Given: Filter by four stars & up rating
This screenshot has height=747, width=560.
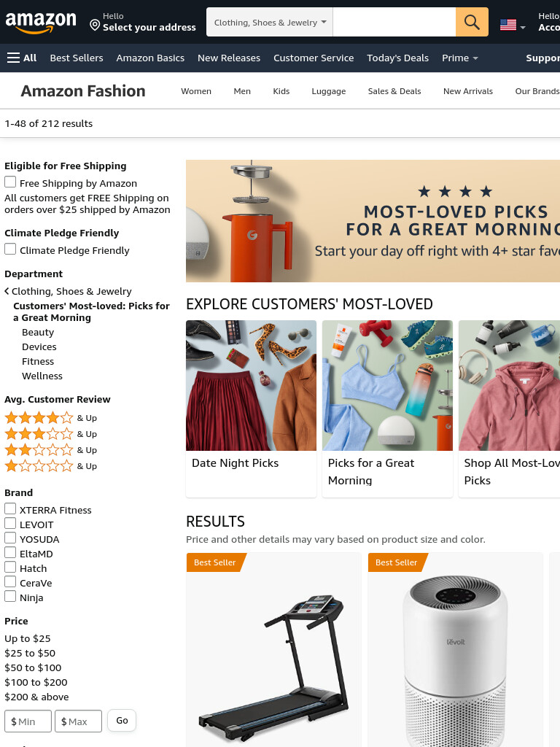Looking at the screenshot, I should point(50,418).
